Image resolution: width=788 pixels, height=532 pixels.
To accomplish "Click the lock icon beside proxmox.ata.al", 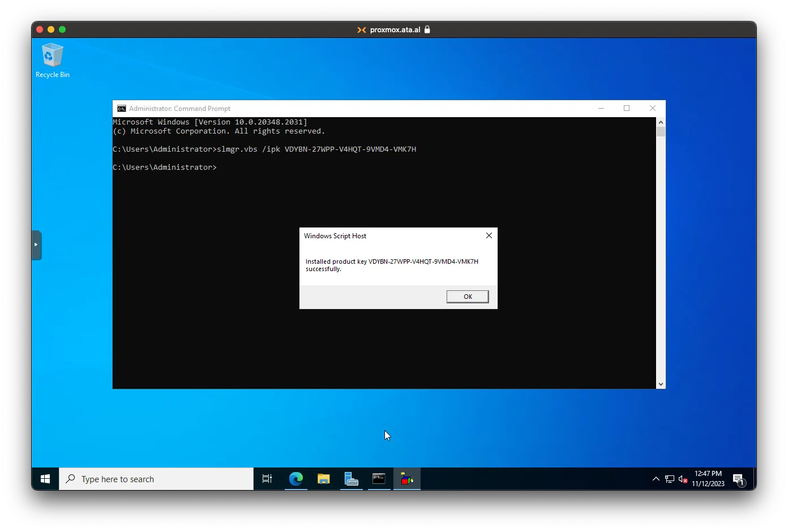I will click(427, 29).
